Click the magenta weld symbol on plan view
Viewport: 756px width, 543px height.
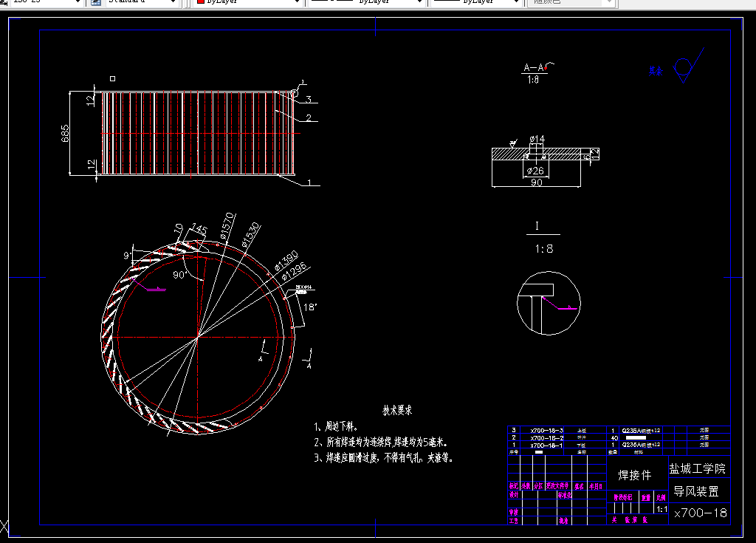point(148,284)
